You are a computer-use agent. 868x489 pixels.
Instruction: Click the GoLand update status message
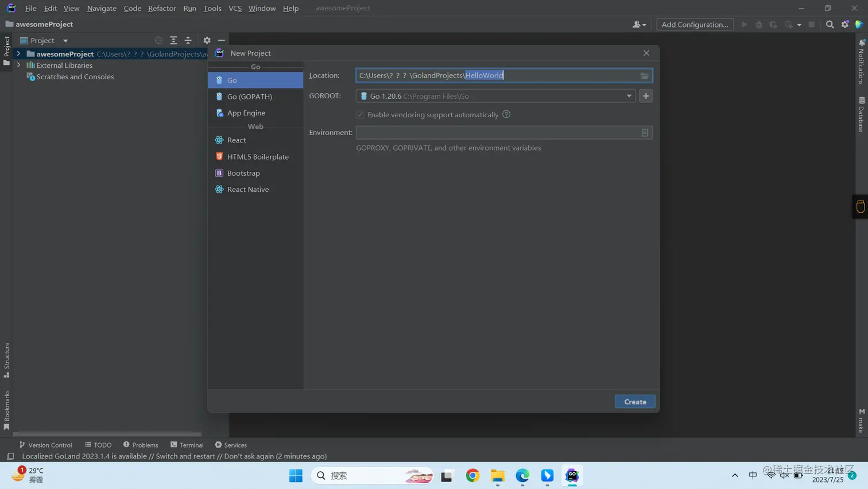coord(175,456)
